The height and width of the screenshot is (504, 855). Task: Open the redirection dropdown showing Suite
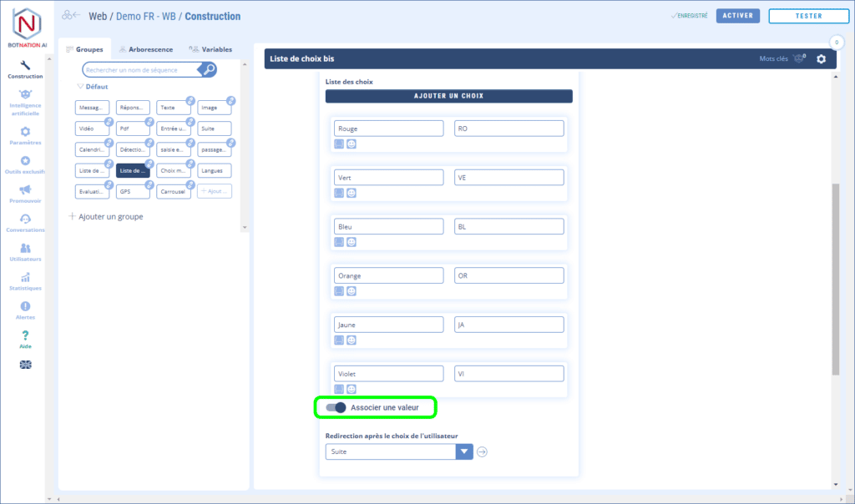coord(465,451)
